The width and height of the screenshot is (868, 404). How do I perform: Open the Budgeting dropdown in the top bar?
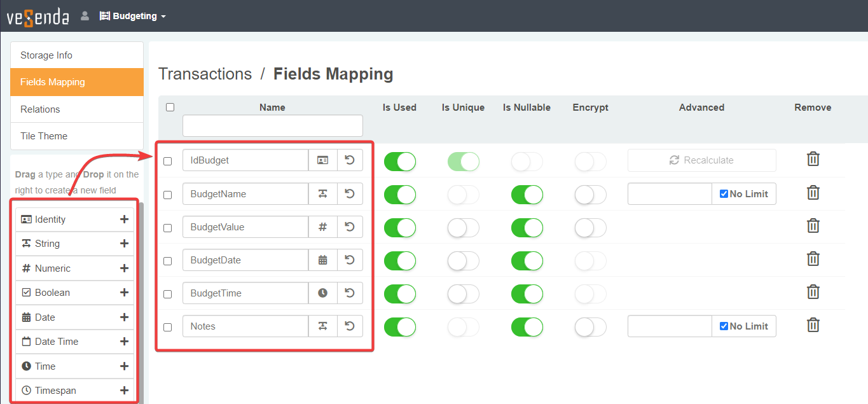[133, 17]
